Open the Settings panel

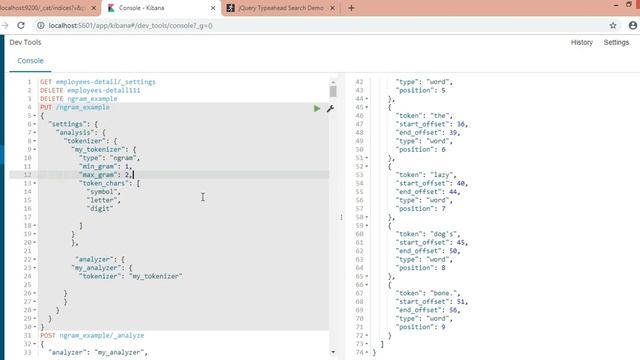pyautogui.click(x=616, y=42)
